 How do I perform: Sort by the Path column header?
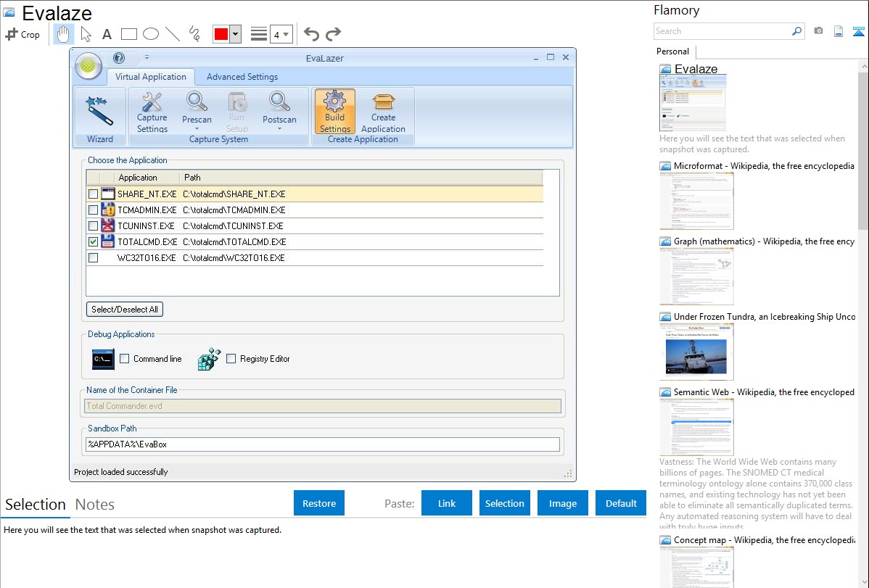coord(361,178)
